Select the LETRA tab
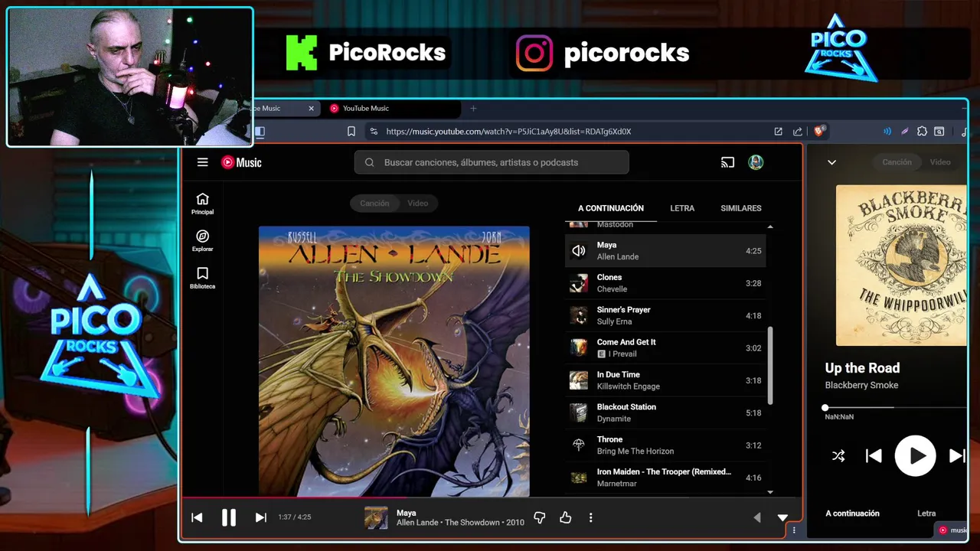This screenshot has width=980, height=551. pyautogui.click(x=682, y=208)
